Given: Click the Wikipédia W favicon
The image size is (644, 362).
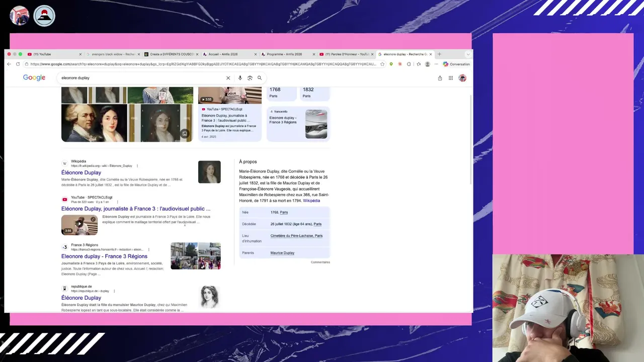Looking at the screenshot, I should pyautogui.click(x=64, y=163).
